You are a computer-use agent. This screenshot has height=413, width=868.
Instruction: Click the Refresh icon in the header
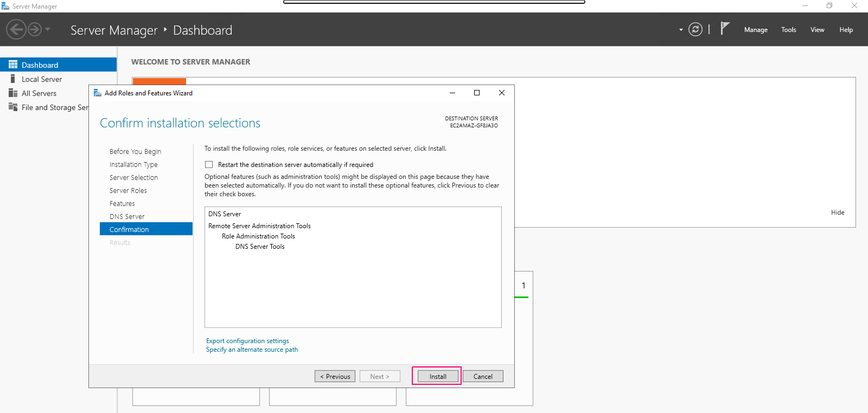point(695,29)
